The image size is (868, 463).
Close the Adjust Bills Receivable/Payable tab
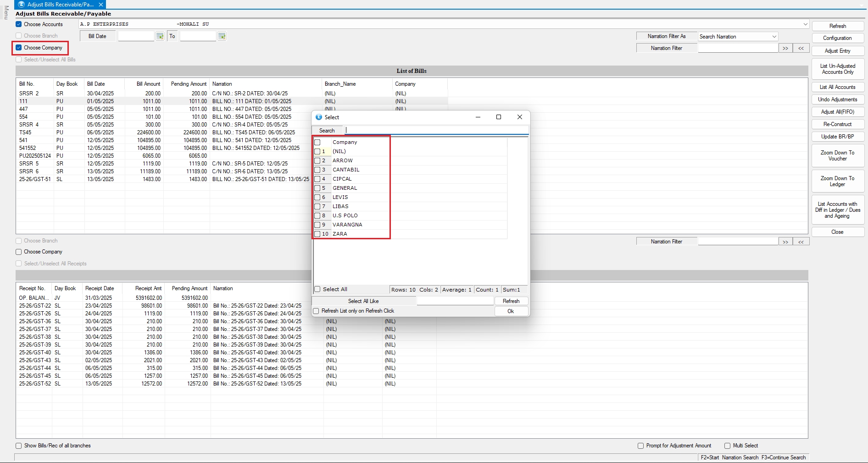(101, 5)
